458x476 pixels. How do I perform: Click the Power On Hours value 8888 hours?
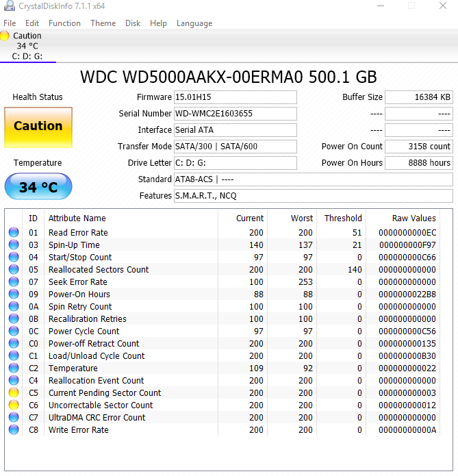[x=419, y=163]
